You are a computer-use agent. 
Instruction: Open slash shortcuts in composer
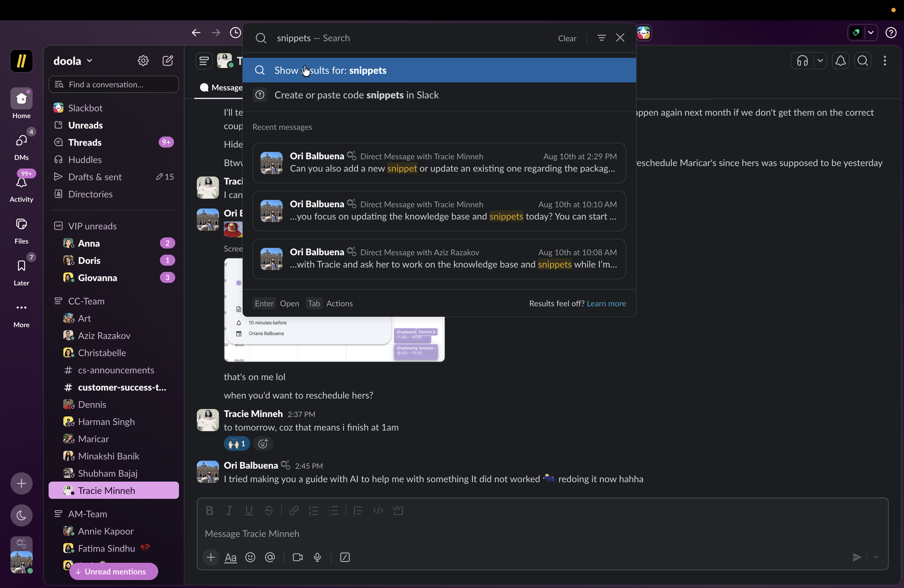point(345,557)
